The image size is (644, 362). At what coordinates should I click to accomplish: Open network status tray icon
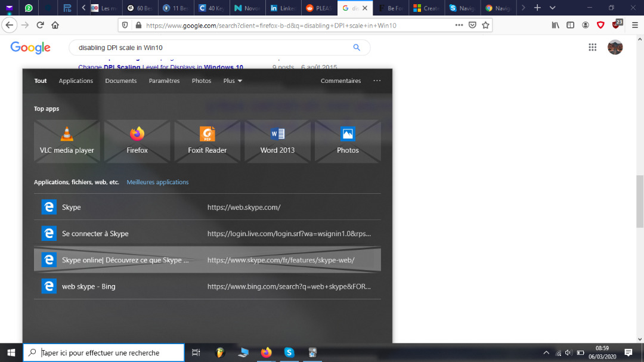click(558, 352)
